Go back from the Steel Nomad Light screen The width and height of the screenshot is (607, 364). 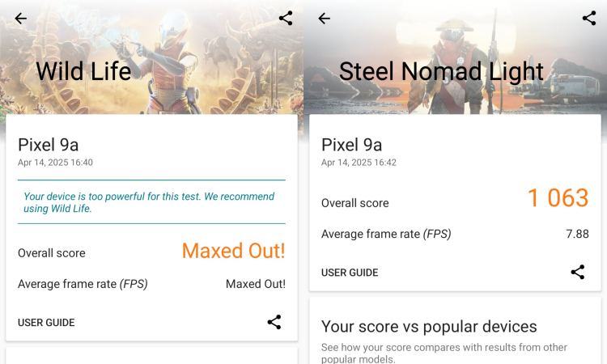[x=324, y=18]
